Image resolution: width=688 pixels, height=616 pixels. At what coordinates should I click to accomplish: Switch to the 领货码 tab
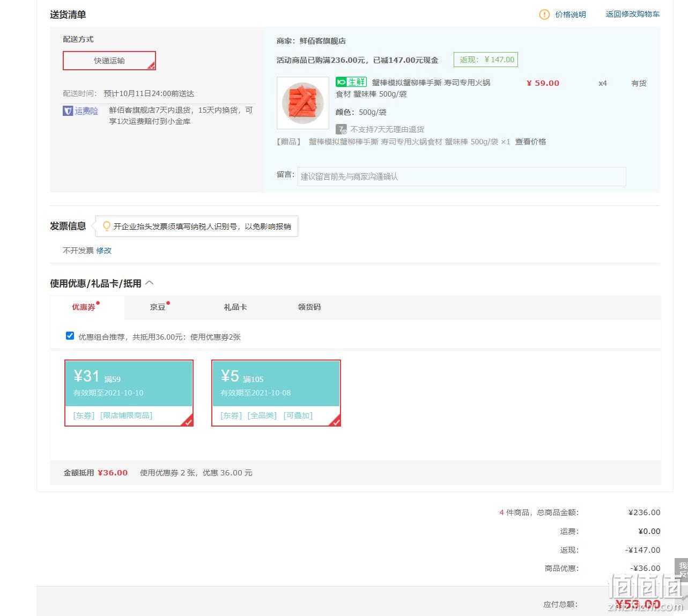(x=309, y=307)
